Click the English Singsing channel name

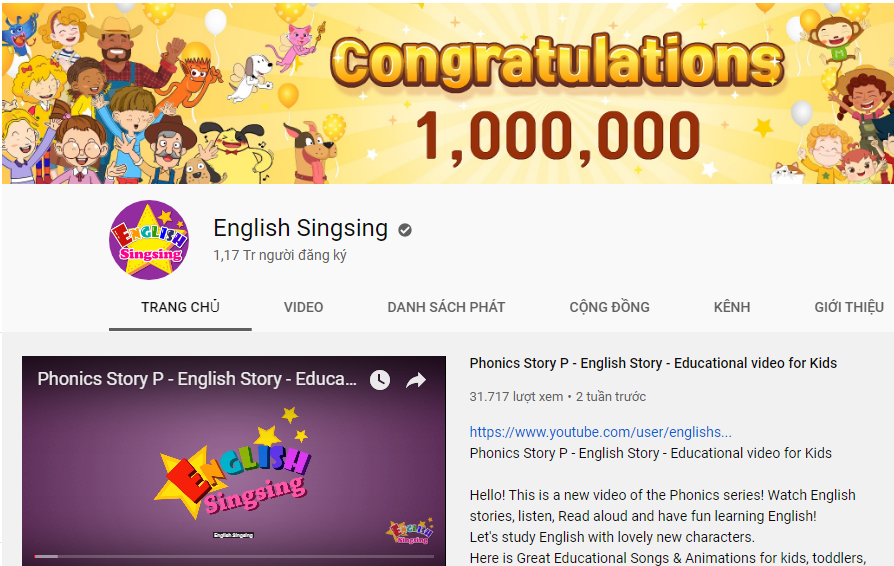(300, 228)
